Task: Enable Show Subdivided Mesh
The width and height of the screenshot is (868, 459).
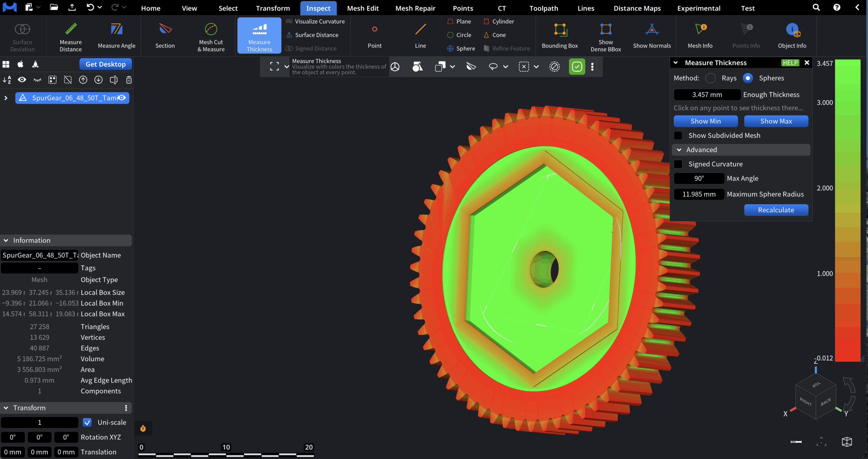Action: pyautogui.click(x=678, y=135)
